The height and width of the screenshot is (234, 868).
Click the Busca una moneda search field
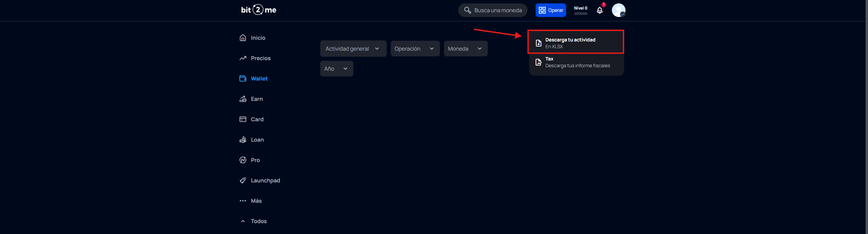pyautogui.click(x=493, y=10)
